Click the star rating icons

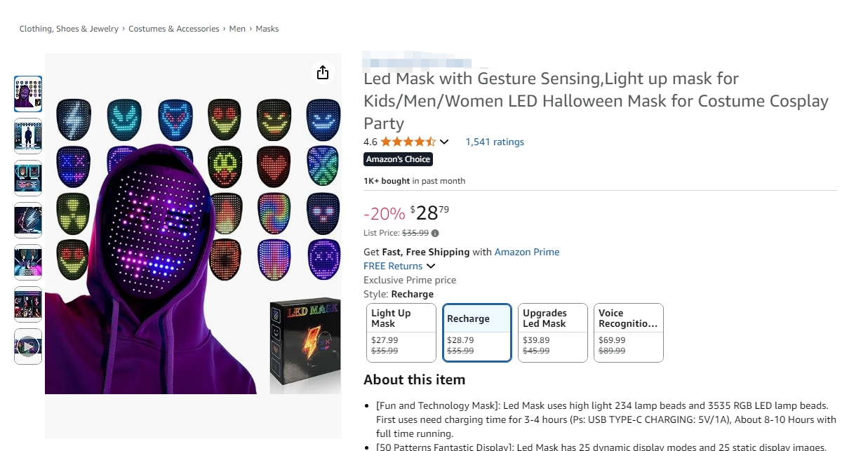click(408, 142)
